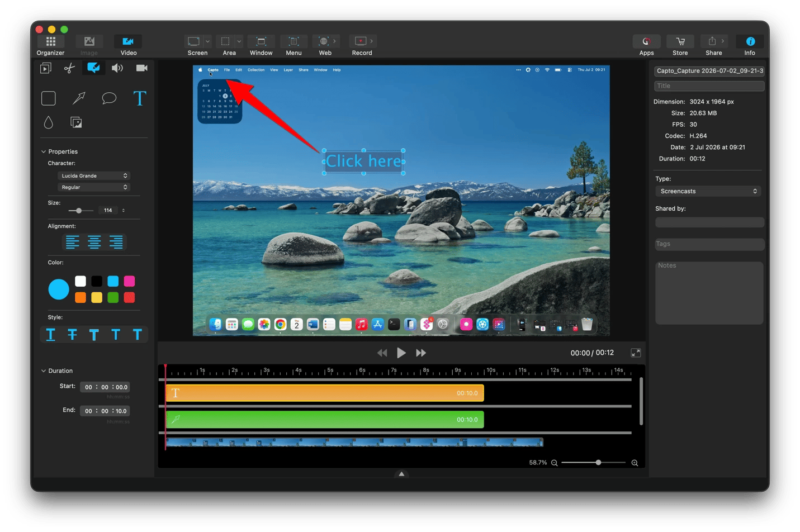Capture a Web page
Image resolution: width=800 pixels, height=532 pixels.
323,41
